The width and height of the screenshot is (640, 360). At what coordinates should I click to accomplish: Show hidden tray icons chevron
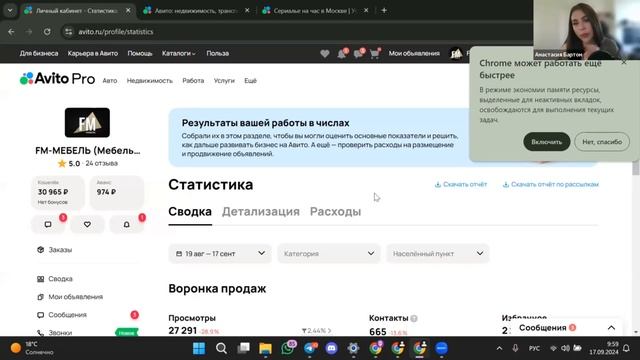499,348
